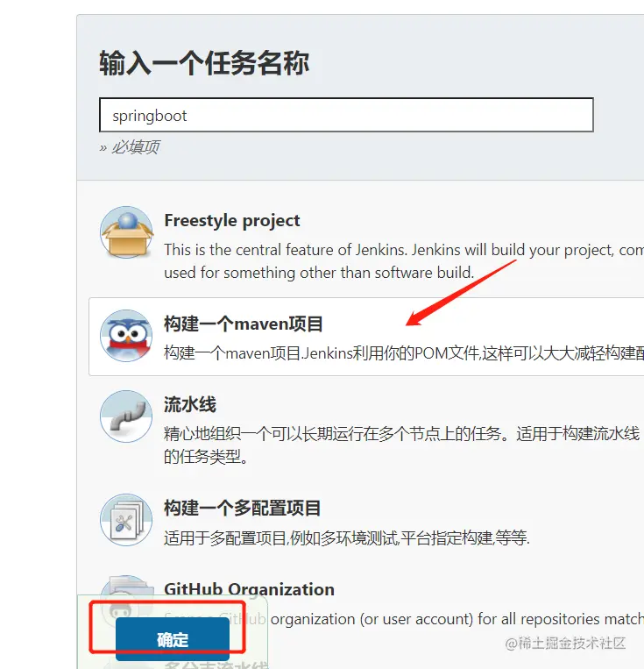The height and width of the screenshot is (669, 644).
Task: Click the Freestyle project box icon
Action: pos(126,232)
